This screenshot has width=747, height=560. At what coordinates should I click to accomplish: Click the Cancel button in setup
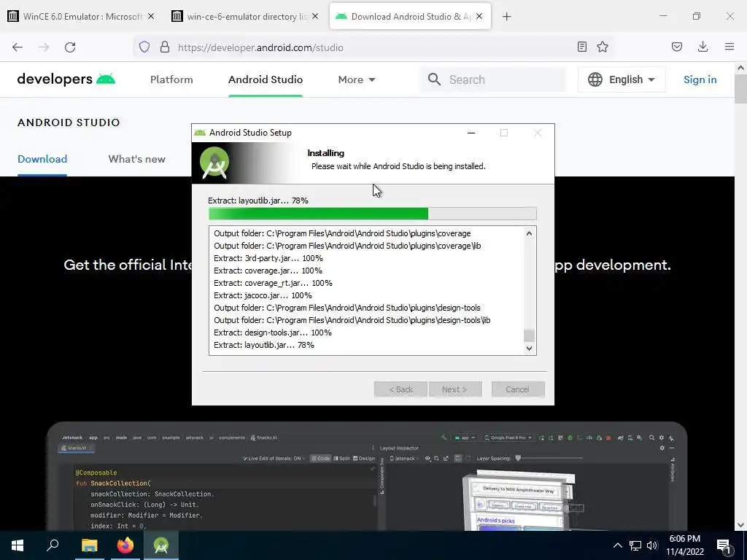[x=518, y=389]
